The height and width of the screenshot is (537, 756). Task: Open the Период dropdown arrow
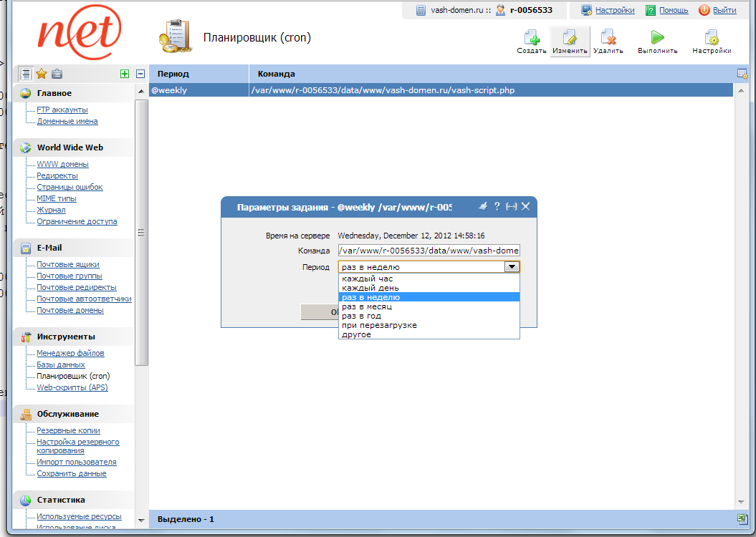tap(512, 266)
